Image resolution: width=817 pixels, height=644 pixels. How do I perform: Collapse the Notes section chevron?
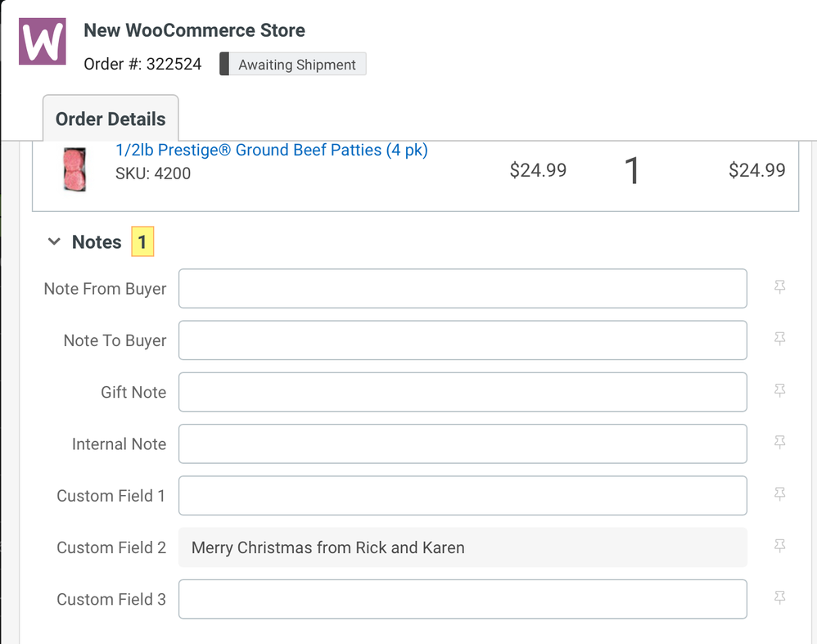pyautogui.click(x=54, y=242)
